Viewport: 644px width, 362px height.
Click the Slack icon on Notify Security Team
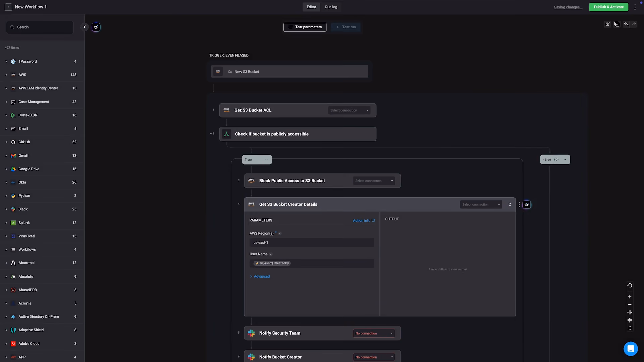(x=251, y=333)
